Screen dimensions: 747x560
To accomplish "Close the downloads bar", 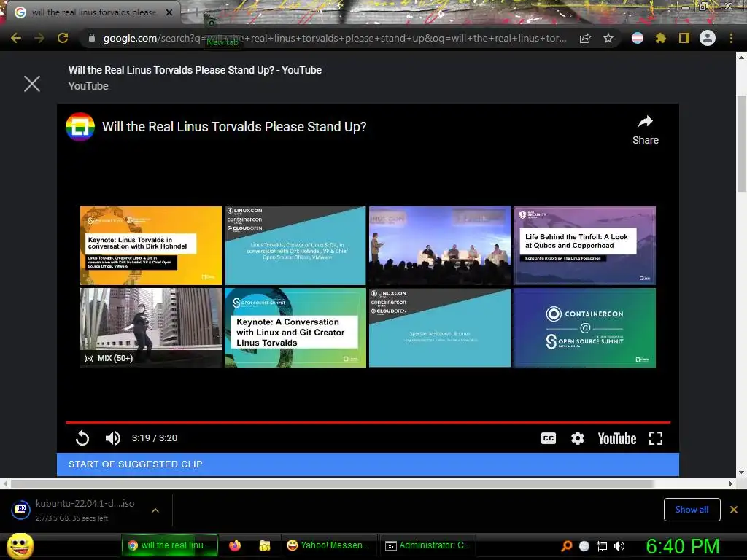I will (x=734, y=510).
